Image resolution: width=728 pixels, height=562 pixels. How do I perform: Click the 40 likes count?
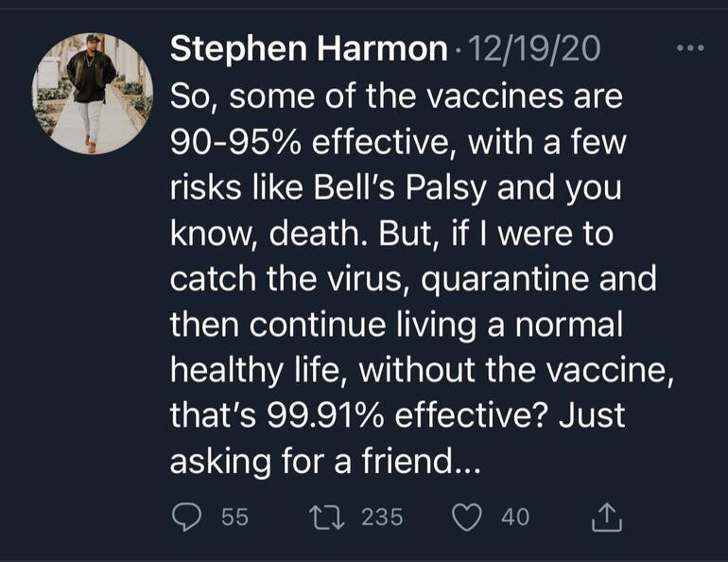[515, 517]
